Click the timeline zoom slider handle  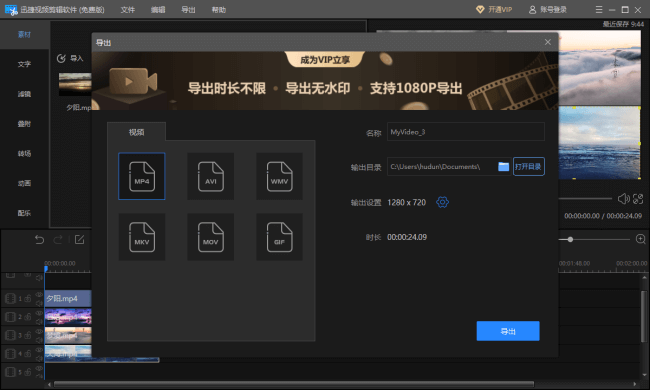pyautogui.click(x=570, y=239)
